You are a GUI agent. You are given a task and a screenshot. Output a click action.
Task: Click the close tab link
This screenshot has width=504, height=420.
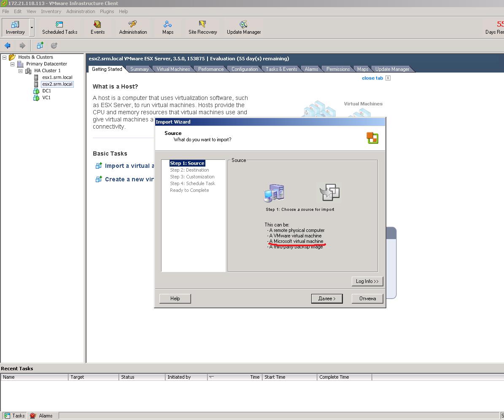pos(372,78)
